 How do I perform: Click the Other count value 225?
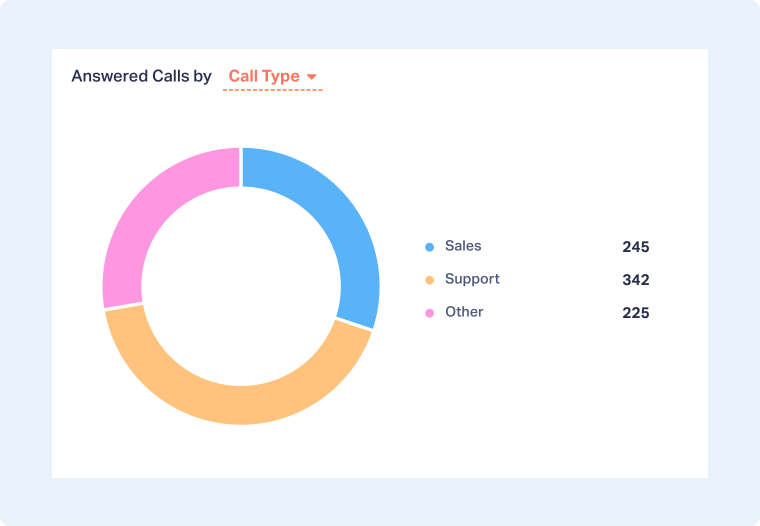coord(635,313)
